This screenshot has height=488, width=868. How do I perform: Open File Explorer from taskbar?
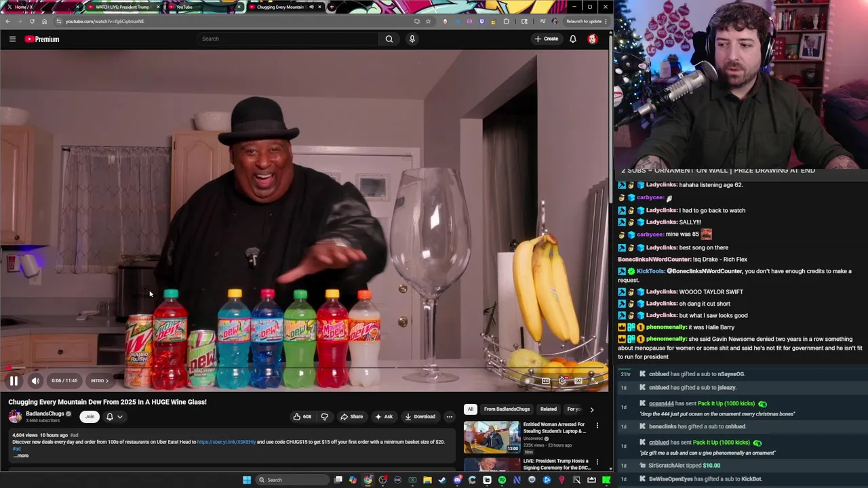(x=427, y=480)
